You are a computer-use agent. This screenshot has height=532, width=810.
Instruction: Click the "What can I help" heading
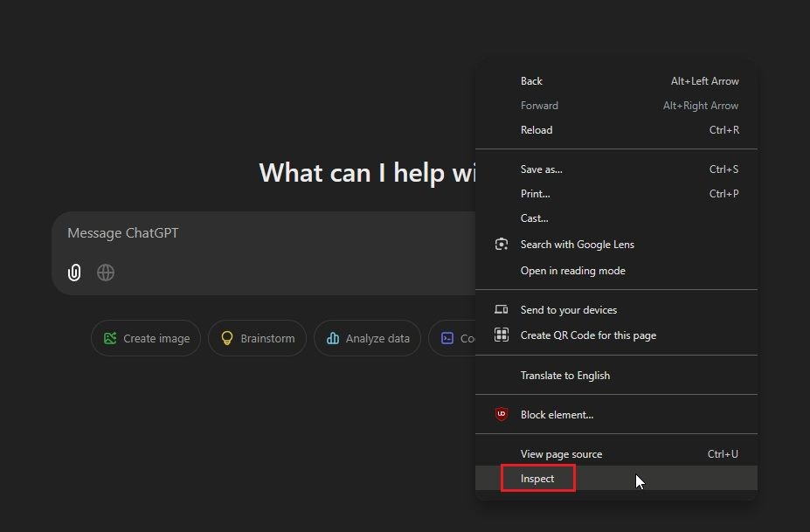tap(367, 172)
